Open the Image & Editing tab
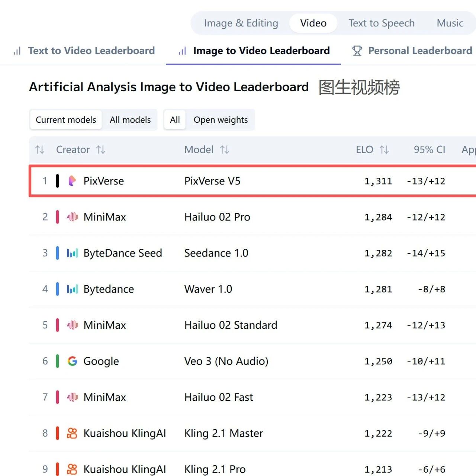 tap(241, 23)
